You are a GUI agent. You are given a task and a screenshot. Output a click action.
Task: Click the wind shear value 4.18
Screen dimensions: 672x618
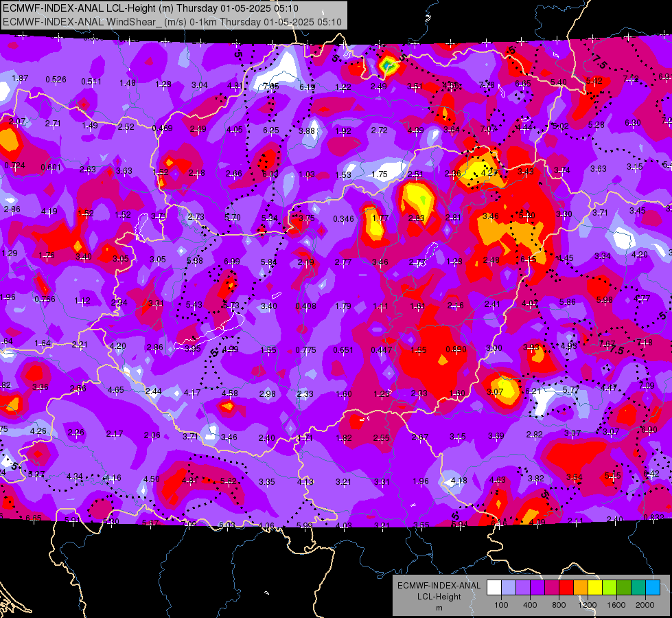point(459,481)
